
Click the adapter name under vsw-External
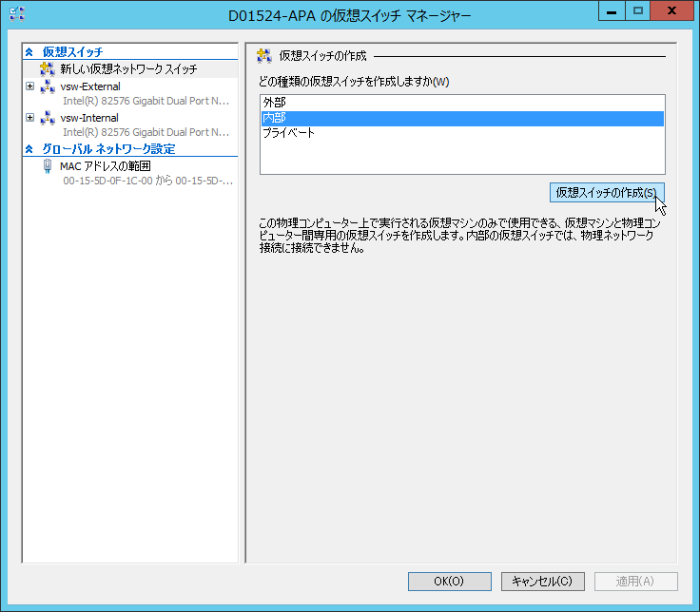point(146,102)
